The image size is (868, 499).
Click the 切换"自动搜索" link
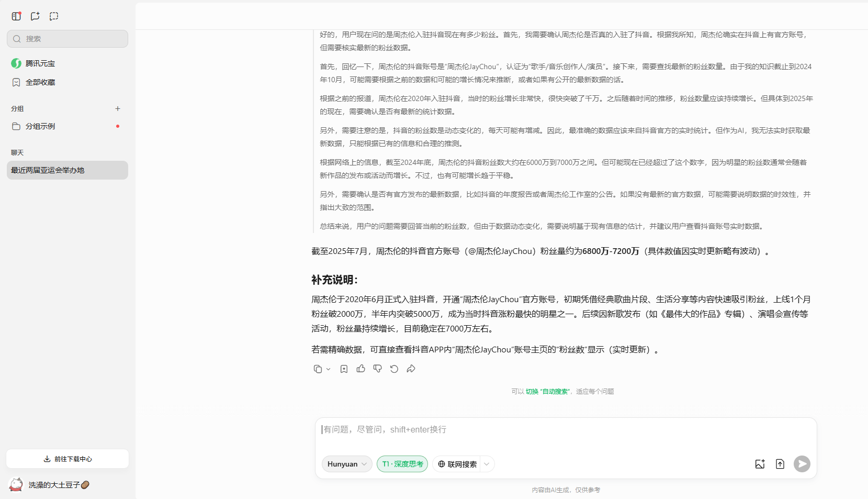click(547, 392)
